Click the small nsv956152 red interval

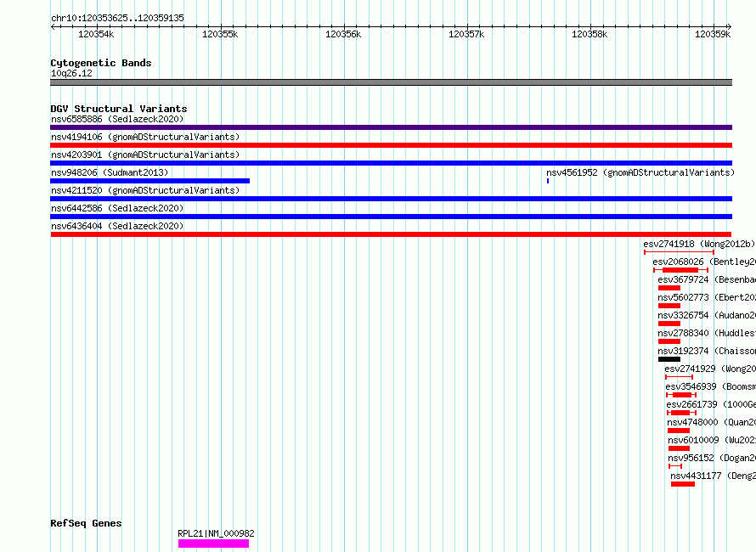tap(675, 466)
